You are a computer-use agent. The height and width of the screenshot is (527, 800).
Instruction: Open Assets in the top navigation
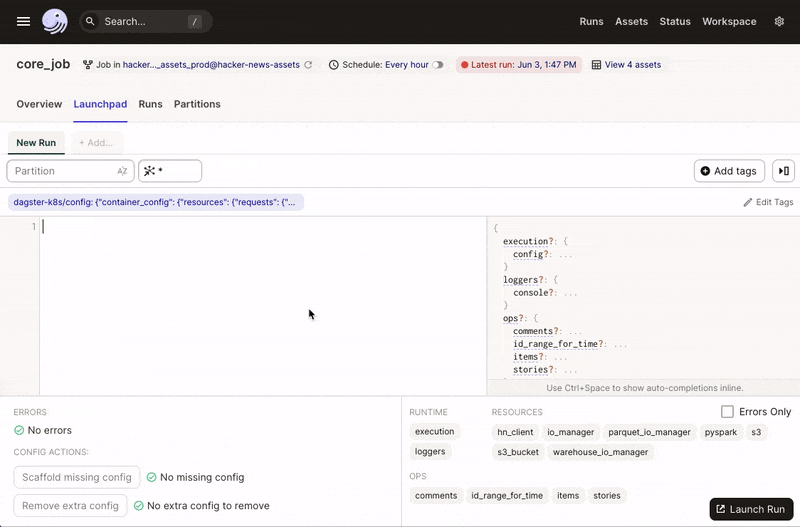point(631,21)
